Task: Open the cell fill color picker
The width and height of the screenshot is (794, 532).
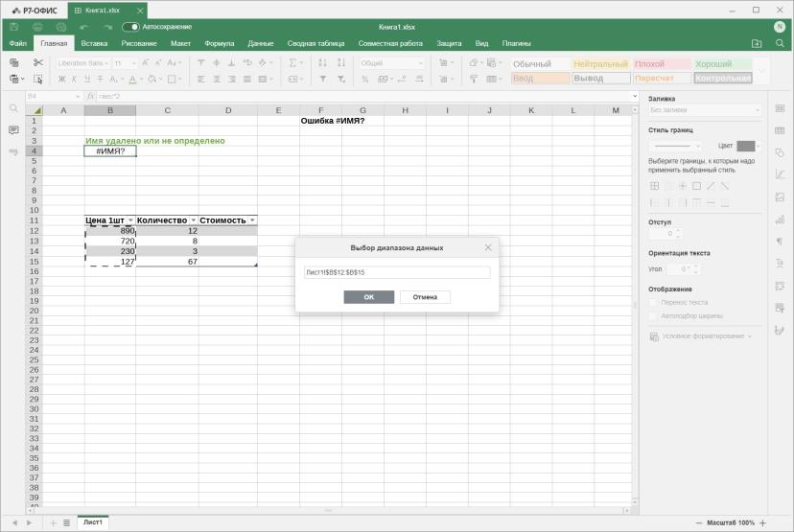Action: (x=152, y=79)
